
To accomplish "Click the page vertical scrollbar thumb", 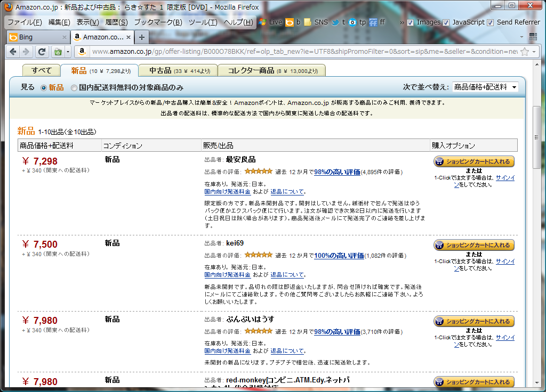I will pyautogui.click(x=536, y=138).
